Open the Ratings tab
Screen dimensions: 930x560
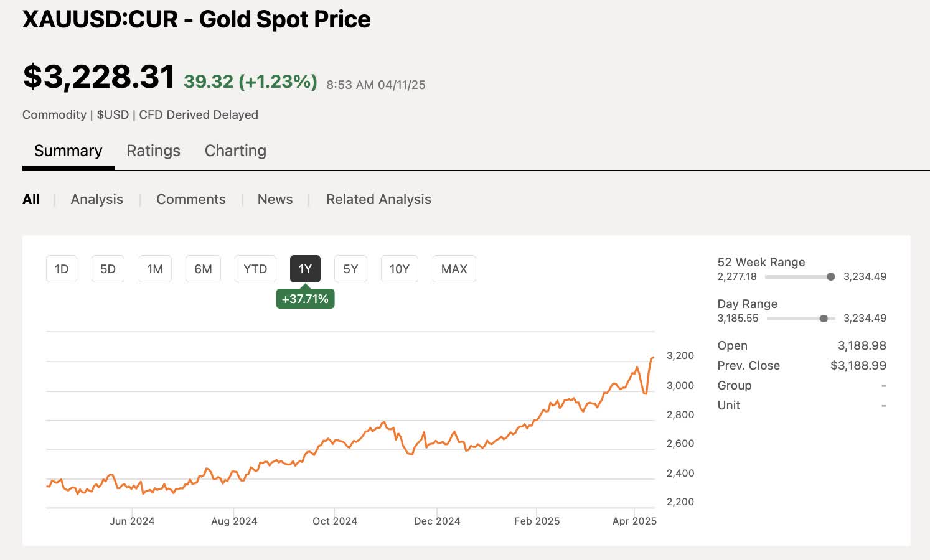tap(153, 151)
